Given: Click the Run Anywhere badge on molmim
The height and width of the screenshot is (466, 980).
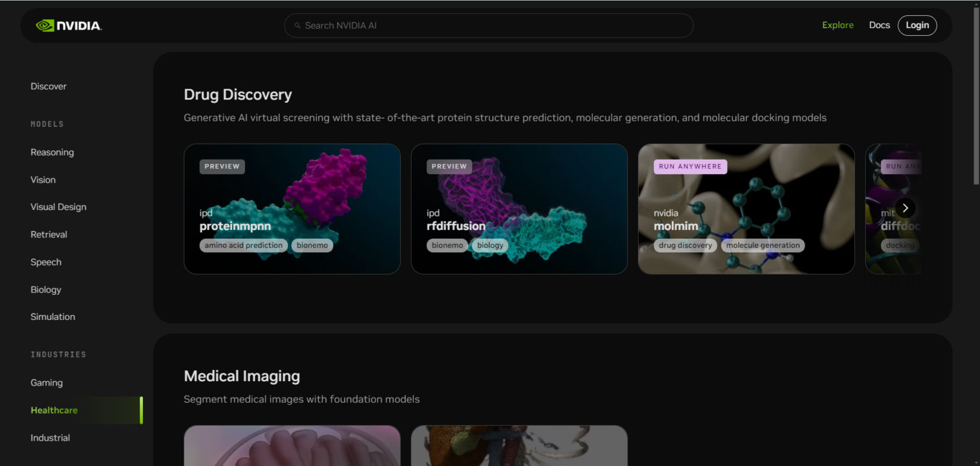Looking at the screenshot, I should pyautogui.click(x=690, y=167).
